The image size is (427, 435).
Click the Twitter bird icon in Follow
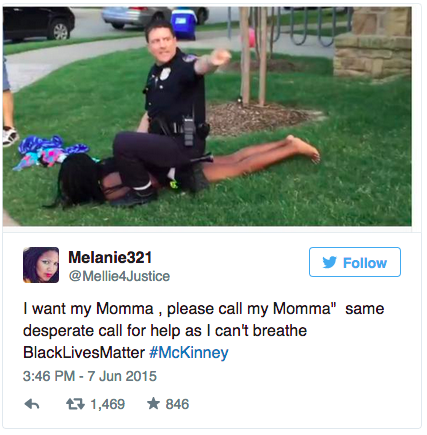[x=330, y=263]
